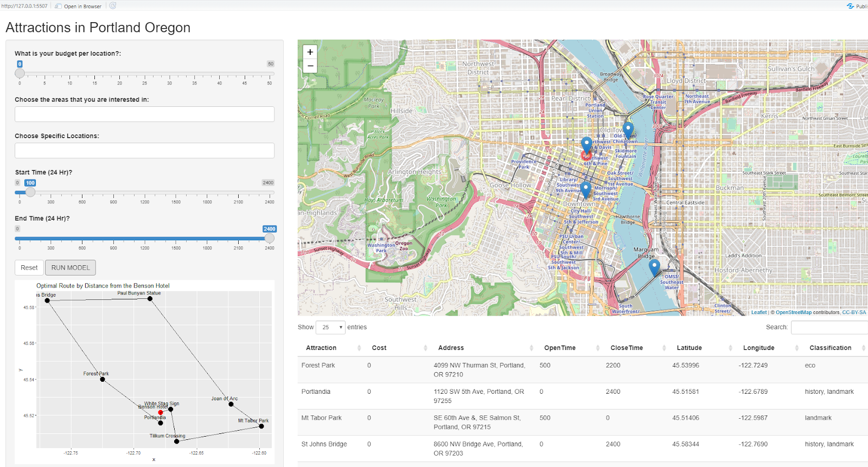Open the Show entries dropdown

pyautogui.click(x=330, y=327)
